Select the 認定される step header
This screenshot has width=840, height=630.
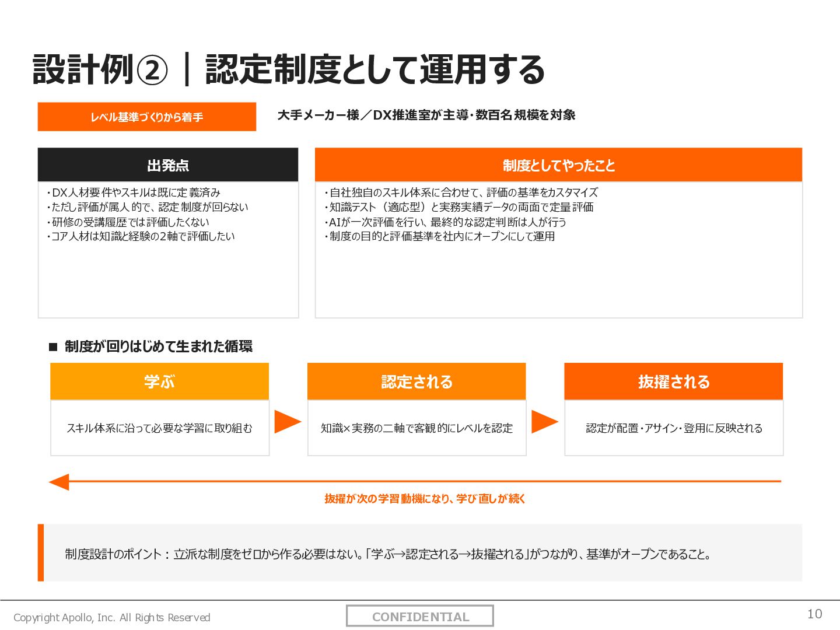click(x=416, y=381)
